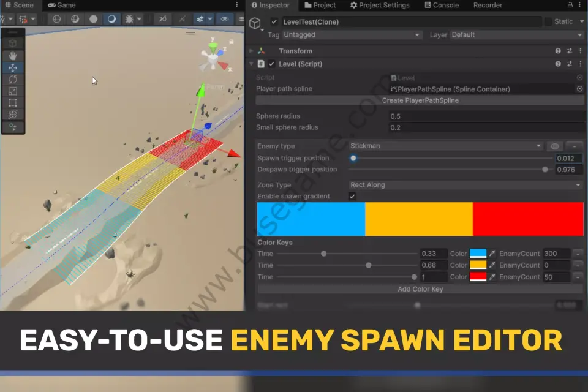This screenshot has width=588, height=392.
Task: Click the Create PlayerPathSpline button
Action: tap(420, 100)
